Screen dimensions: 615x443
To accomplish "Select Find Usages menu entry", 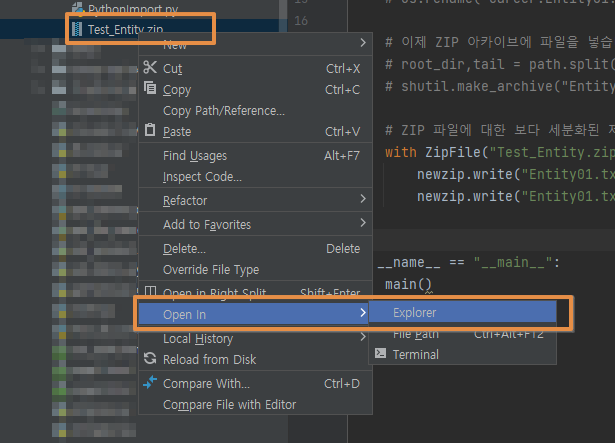I will pyautogui.click(x=255, y=156).
